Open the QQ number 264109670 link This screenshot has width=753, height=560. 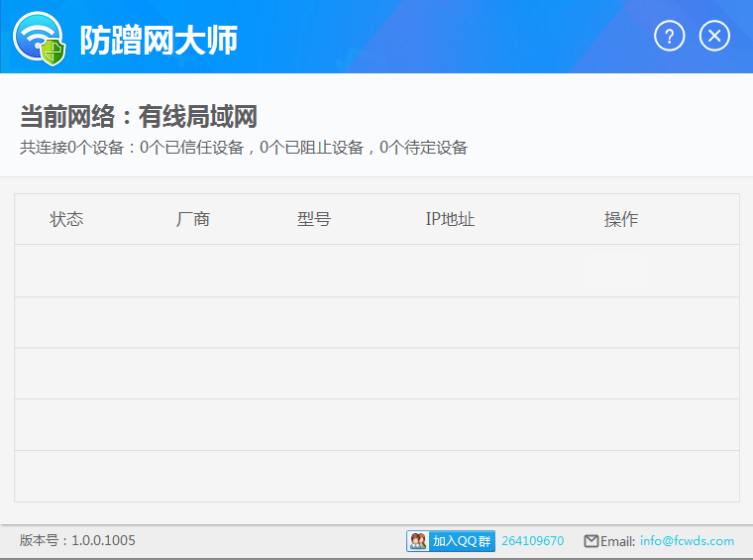coord(532,541)
